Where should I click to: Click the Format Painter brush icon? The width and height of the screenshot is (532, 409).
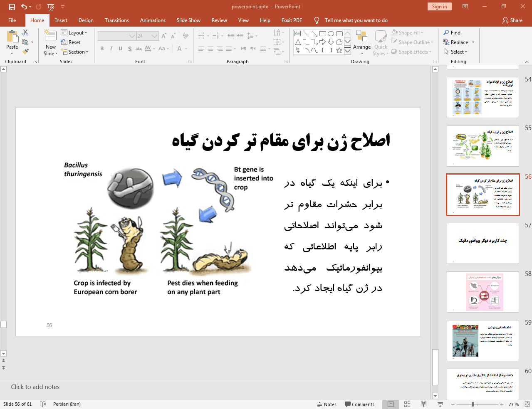[26, 52]
